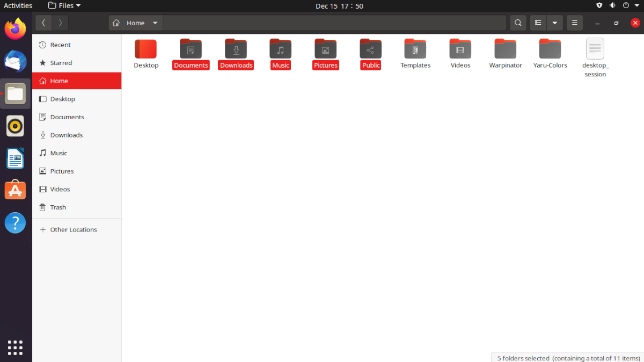This screenshot has height=362, width=644.
Task: Open the Trash from the sidebar
Action: 58,207
